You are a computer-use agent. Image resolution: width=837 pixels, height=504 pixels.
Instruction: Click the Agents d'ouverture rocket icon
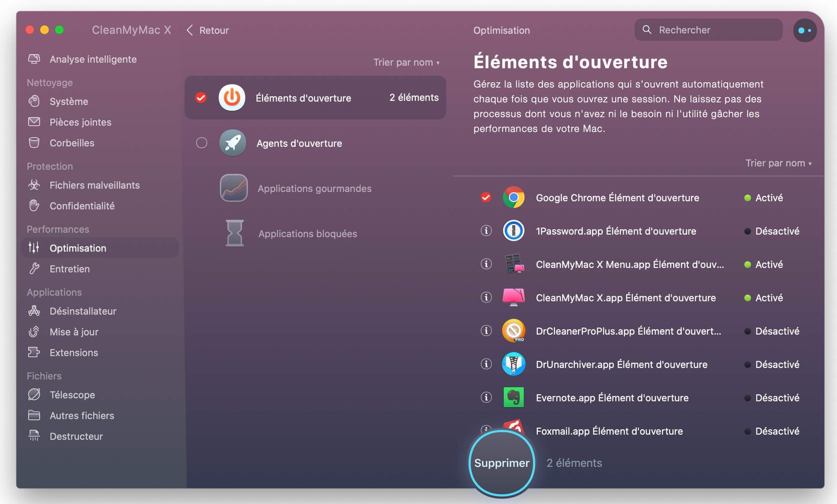click(233, 143)
